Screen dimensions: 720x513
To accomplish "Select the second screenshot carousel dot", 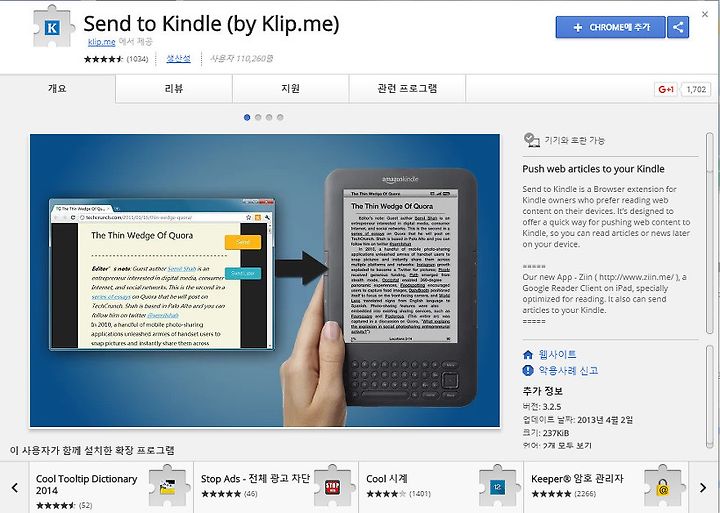I will pos(258,118).
